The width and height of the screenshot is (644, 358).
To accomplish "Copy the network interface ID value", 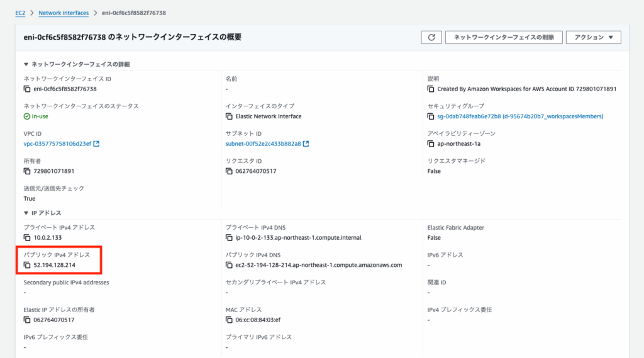I will [27, 89].
